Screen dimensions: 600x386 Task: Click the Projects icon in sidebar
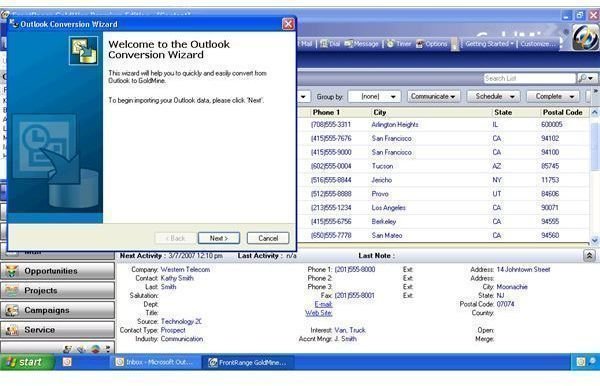click(x=12, y=291)
